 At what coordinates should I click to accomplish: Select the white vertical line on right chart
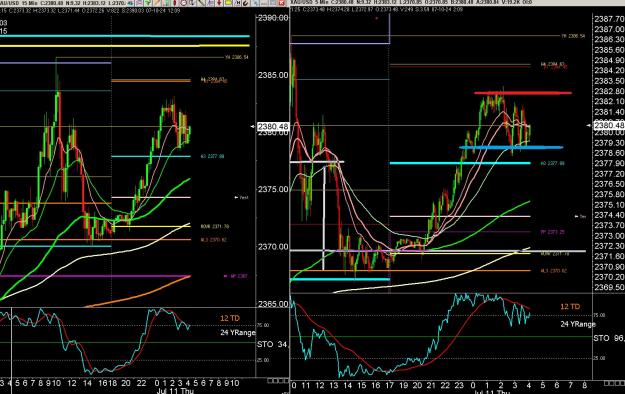[x=324, y=217]
